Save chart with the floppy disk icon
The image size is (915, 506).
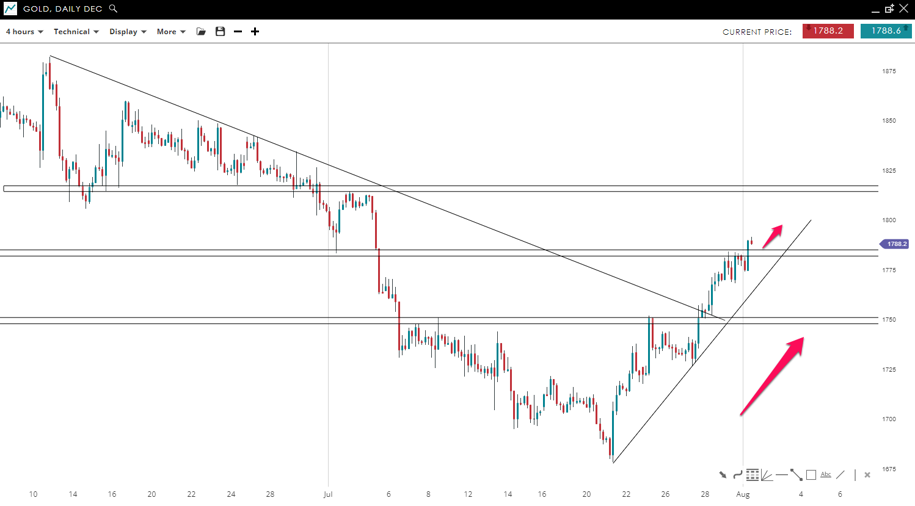click(x=220, y=32)
